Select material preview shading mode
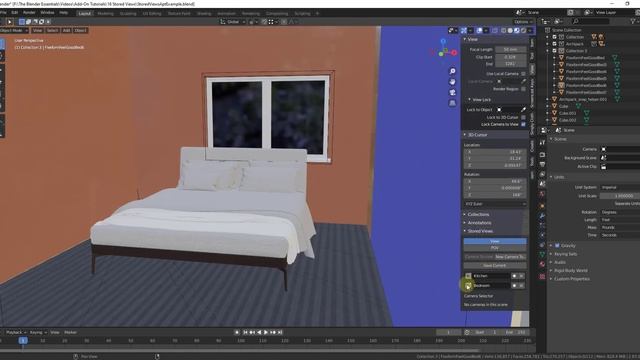 coord(517,31)
